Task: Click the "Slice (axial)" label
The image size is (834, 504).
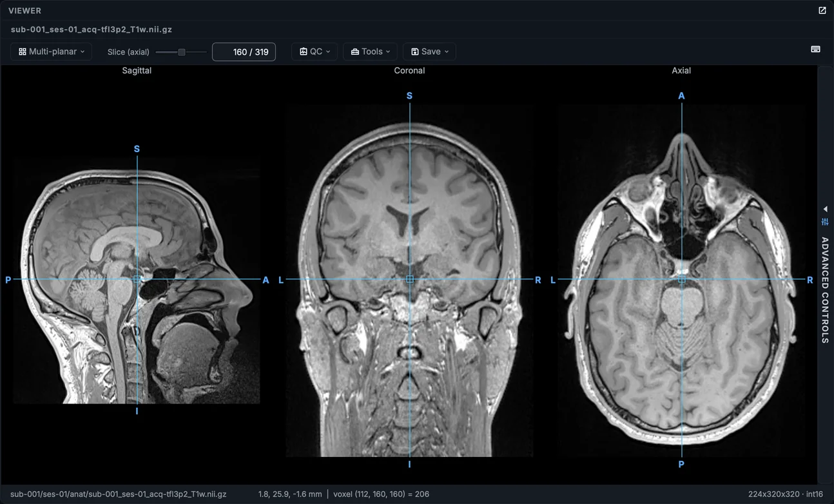Action: coord(128,52)
